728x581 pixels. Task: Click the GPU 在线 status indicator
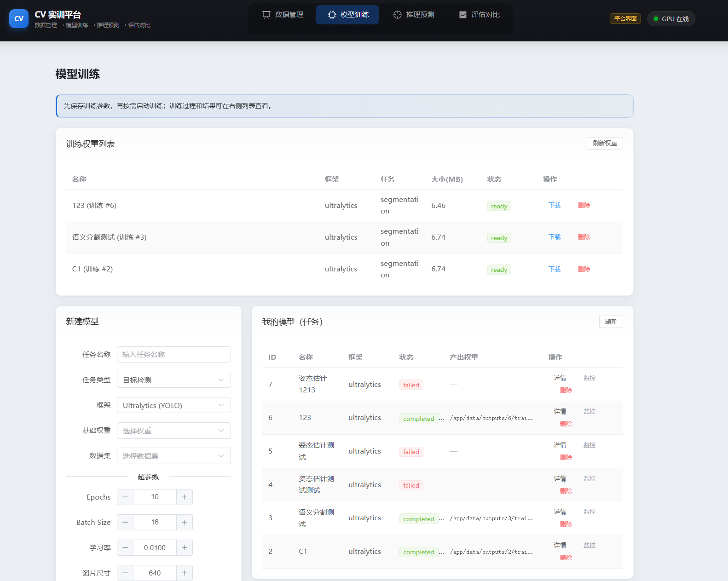671,19
